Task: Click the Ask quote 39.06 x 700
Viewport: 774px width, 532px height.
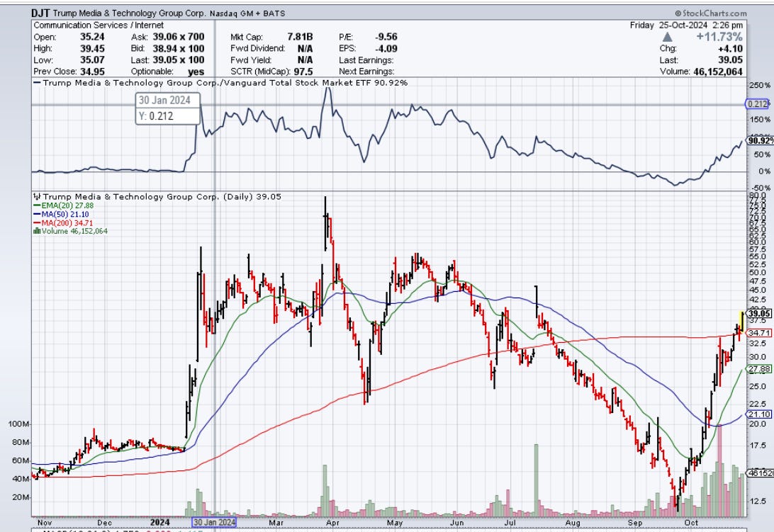Action: [178, 37]
